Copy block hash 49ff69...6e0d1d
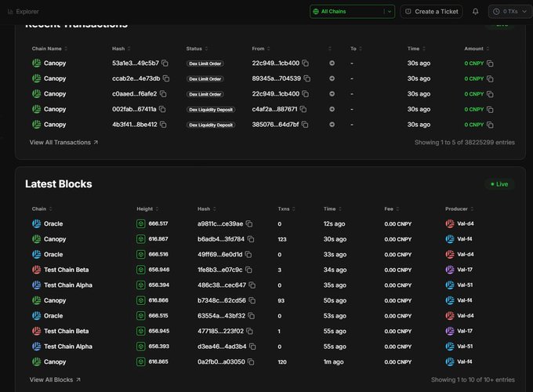Screen dimensions: 533x392 [248, 254]
